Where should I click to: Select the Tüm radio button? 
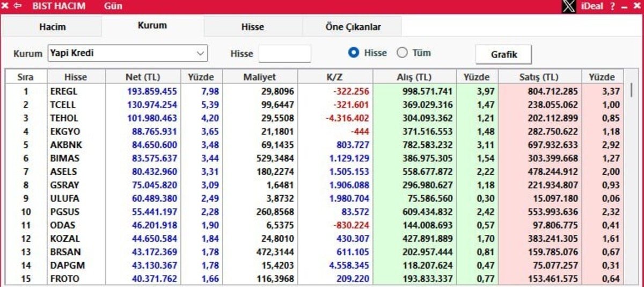(402, 53)
